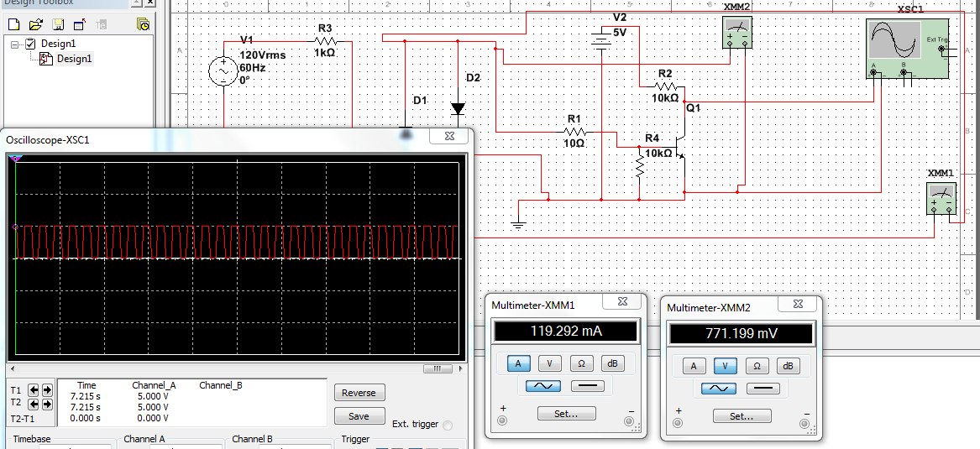Select voltmeter mode V on Multimeter-XMM2
This screenshot has height=449, width=980.
tap(726, 366)
